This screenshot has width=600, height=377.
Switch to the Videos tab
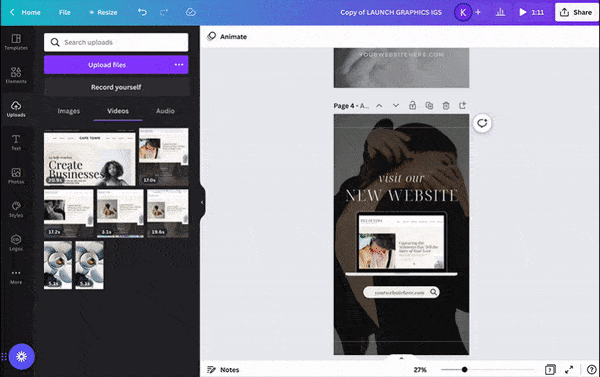tap(118, 111)
